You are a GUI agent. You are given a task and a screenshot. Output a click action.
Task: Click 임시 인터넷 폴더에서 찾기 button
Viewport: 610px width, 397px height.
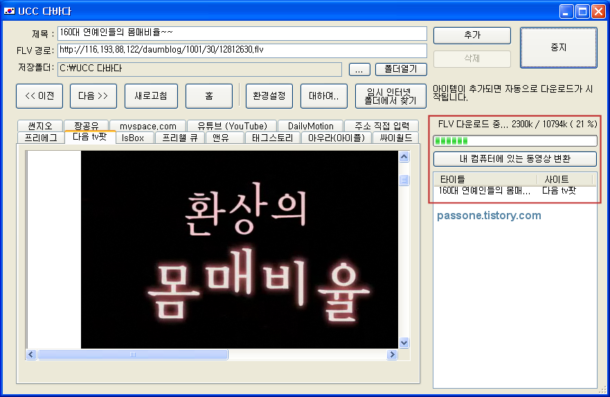click(x=391, y=96)
